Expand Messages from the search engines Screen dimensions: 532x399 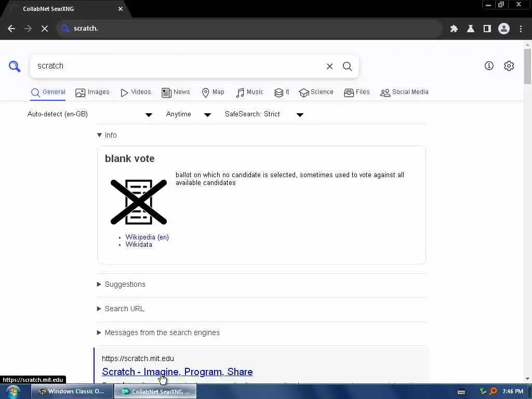click(x=158, y=333)
